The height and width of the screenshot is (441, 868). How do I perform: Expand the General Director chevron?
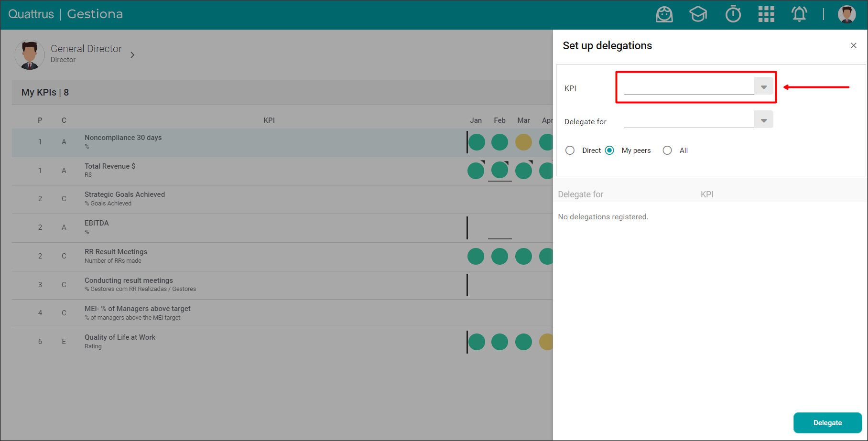(x=132, y=55)
